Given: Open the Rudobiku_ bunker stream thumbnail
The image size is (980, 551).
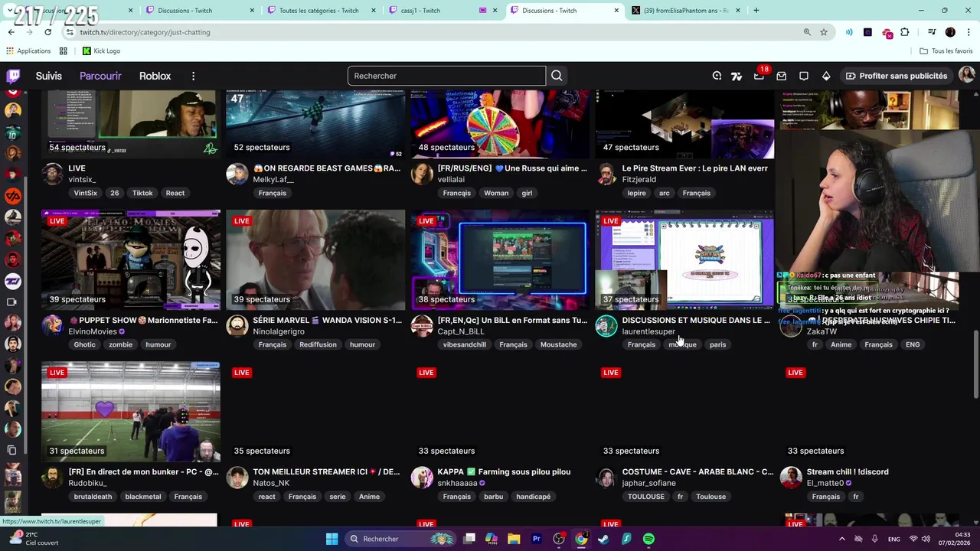Looking at the screenshot, I should [131, 412].
